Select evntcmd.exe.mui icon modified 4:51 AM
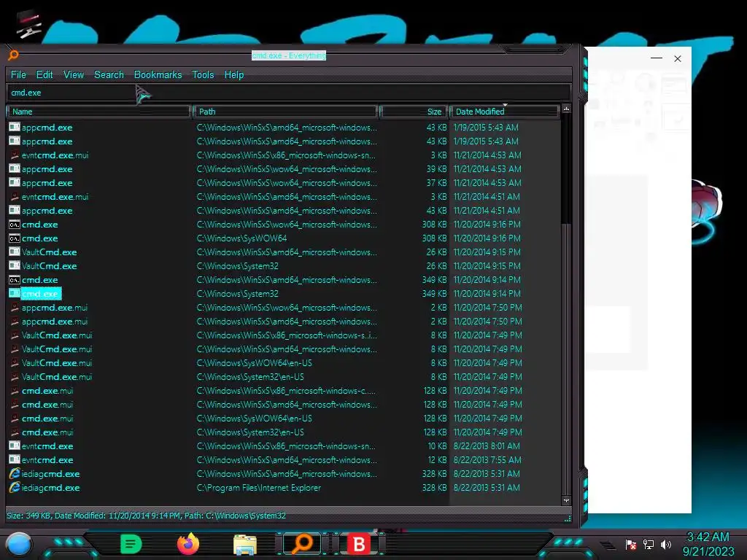747x560 pixels. click(15, 197)
